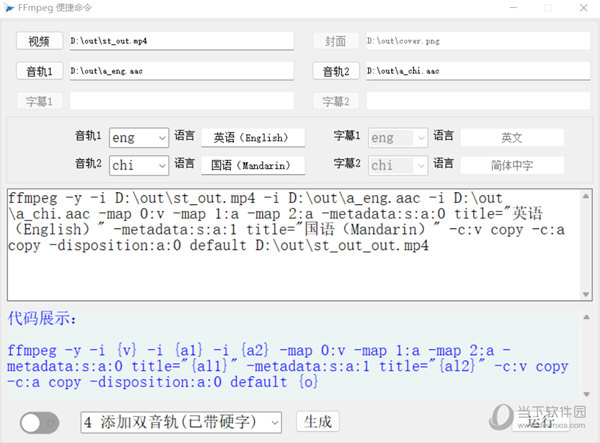Click the 封面 cover button

pos(336,41)
